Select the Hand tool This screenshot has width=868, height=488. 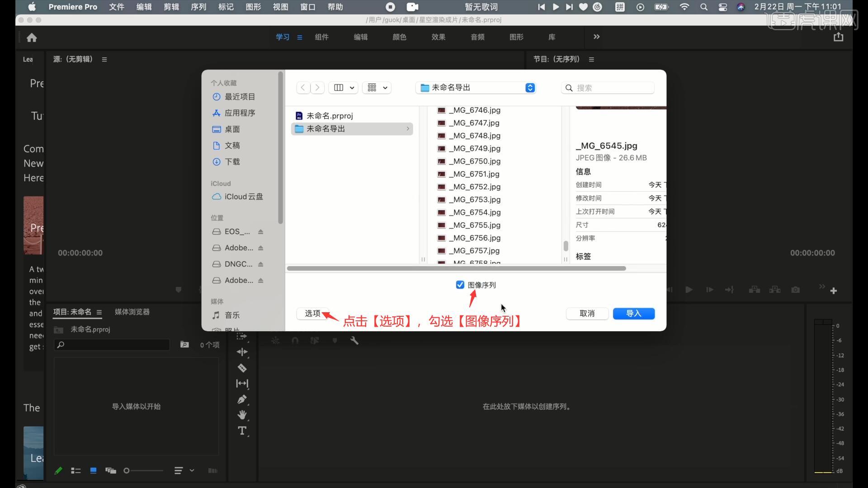pyautogui.click(x=242, y=414)
